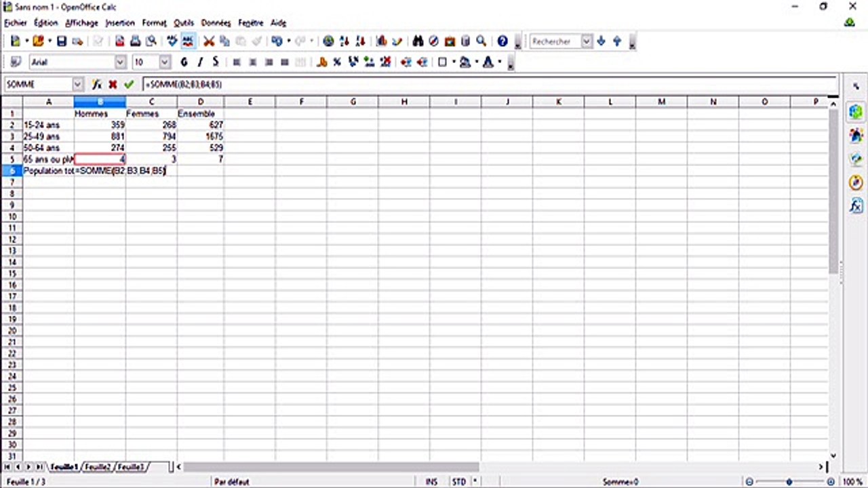Open the Gallery icon
The height and width of the screenshot is (488, 868).
click(x=450, y=41)
